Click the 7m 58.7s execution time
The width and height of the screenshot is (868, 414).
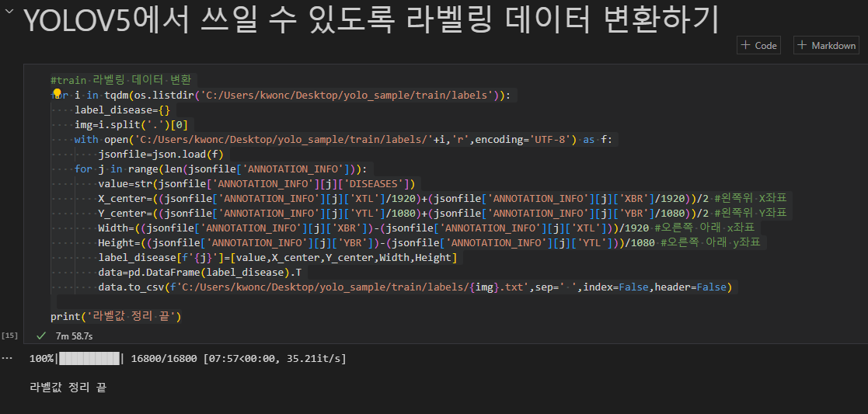75,336
